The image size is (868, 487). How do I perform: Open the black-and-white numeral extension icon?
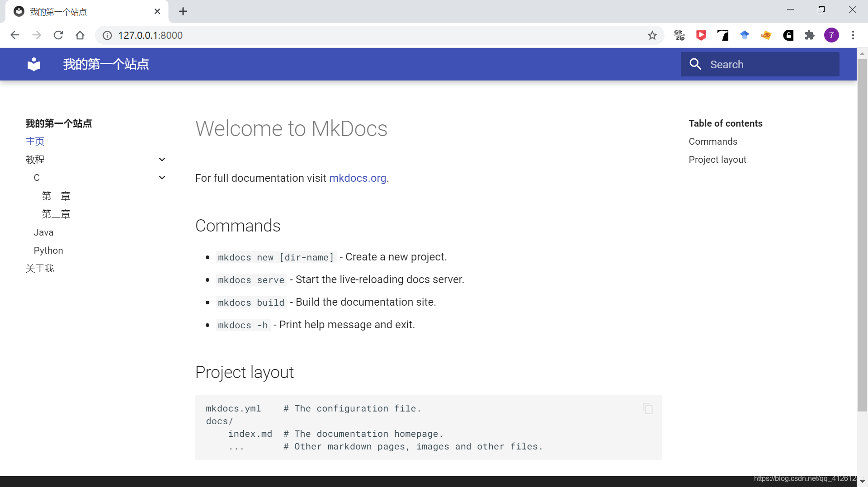[722, 35]
